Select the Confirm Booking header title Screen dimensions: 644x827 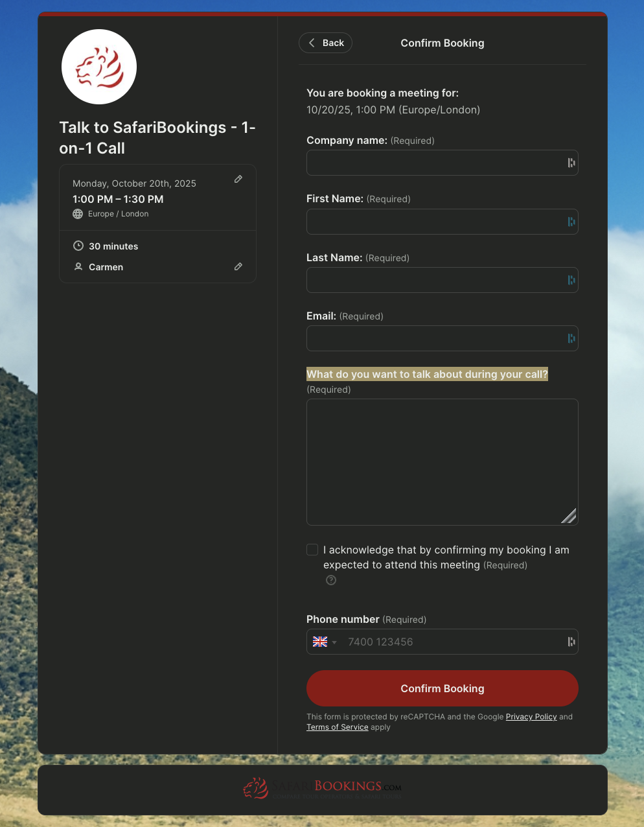[443, 43]
